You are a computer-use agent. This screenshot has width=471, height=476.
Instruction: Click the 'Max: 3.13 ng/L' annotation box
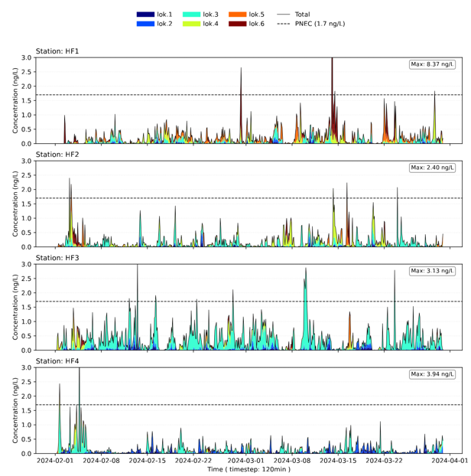(432, 271)
